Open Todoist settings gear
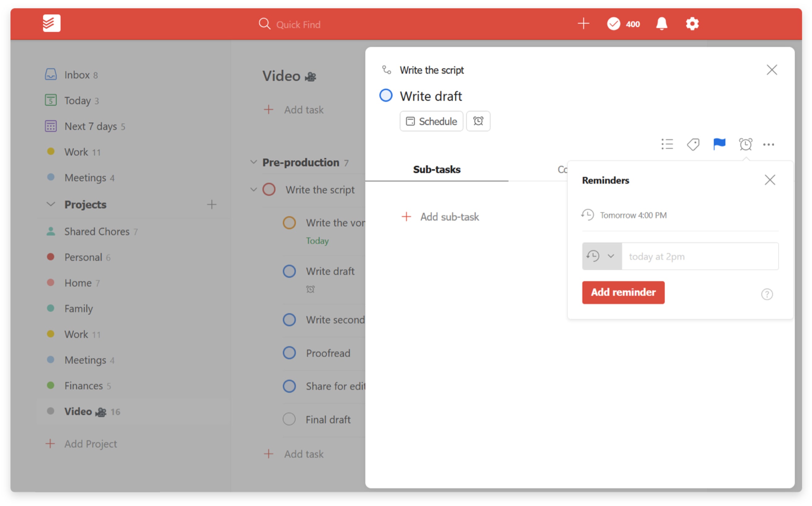The image size is (812, 506). (692, 24)
